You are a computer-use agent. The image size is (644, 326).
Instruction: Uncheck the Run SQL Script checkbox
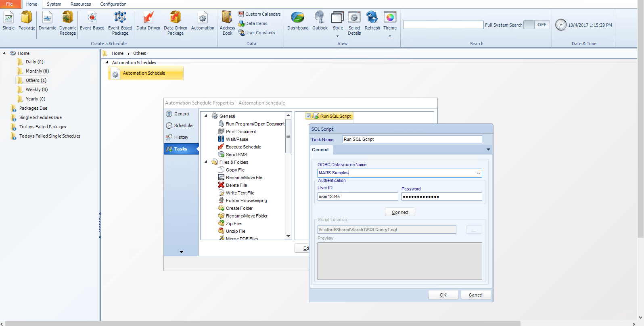pos(308,116)
